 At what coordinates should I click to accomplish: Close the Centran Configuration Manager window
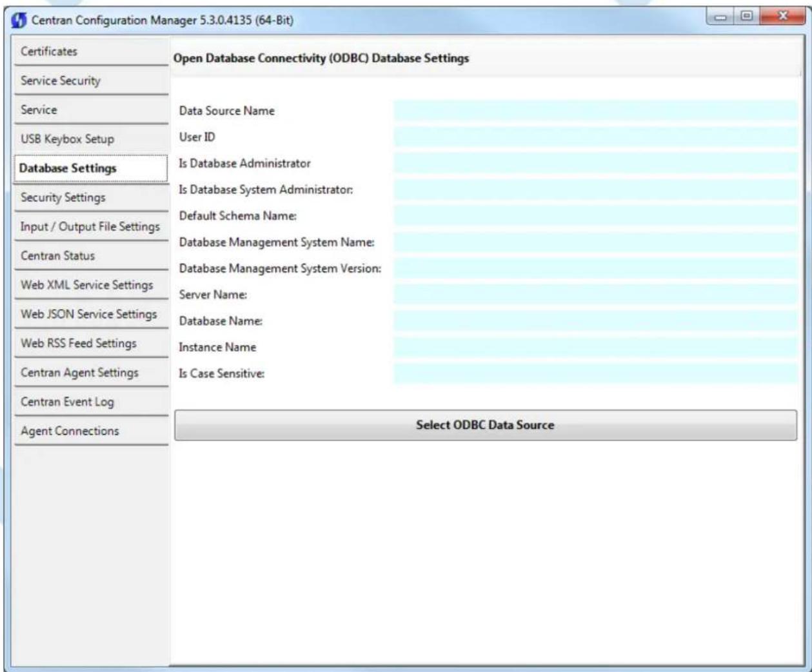coord(782,15)
